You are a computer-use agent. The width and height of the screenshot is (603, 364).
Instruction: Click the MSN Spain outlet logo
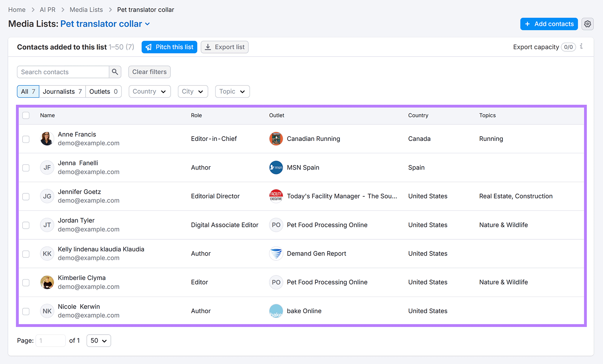point(276,168)
